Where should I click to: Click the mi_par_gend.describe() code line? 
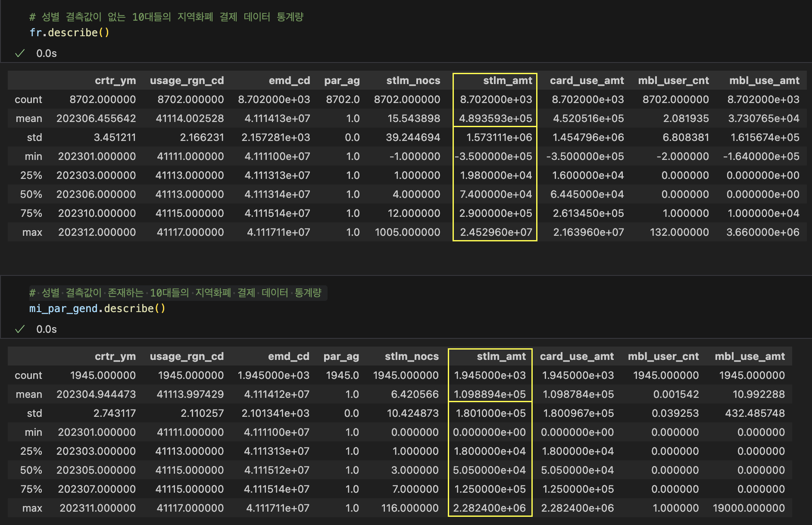(97, 309)
